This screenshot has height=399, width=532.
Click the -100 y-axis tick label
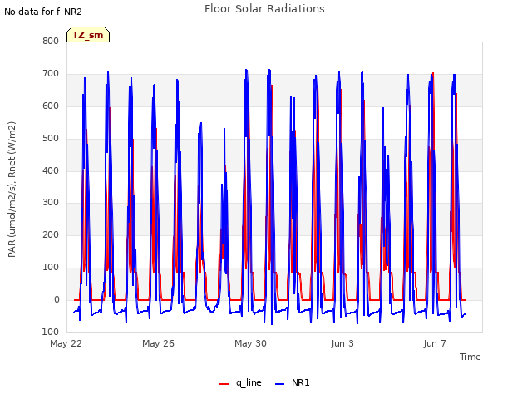point(49,332)
